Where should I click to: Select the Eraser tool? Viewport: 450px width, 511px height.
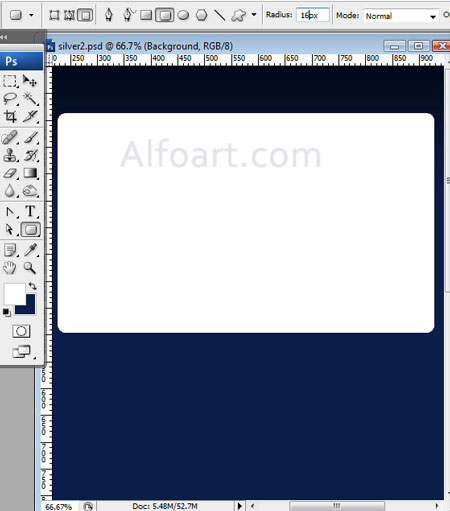[x=10, y=173]
